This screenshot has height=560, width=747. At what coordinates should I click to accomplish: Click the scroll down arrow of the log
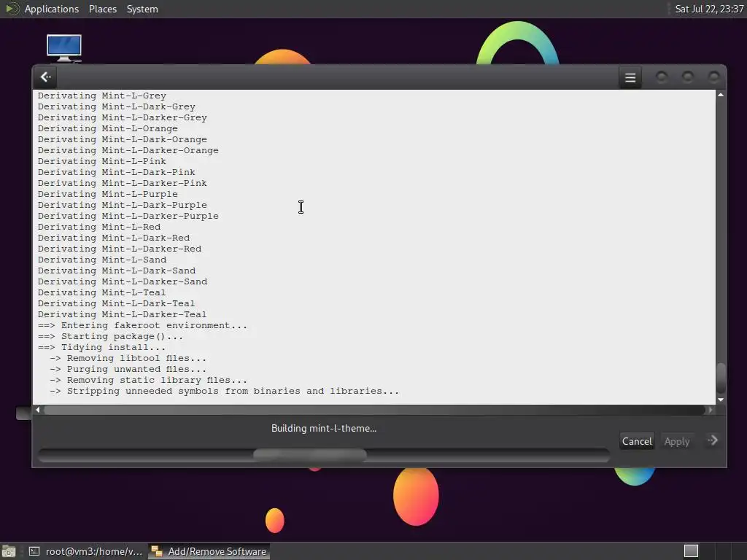[721, 400]
